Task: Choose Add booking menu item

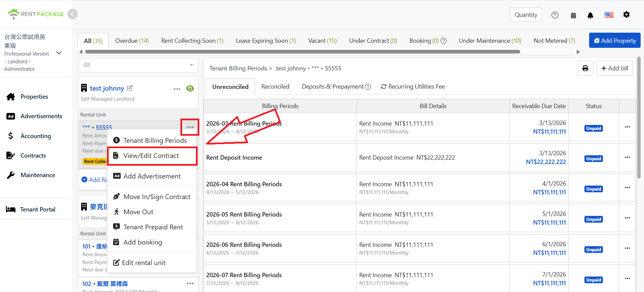Action: click(x=152, y=242)
